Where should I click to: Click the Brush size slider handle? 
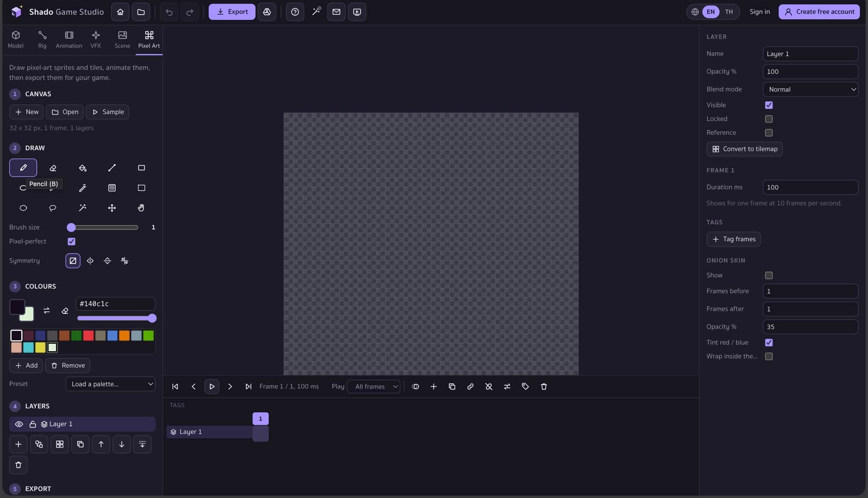click(x=71, y=227)
